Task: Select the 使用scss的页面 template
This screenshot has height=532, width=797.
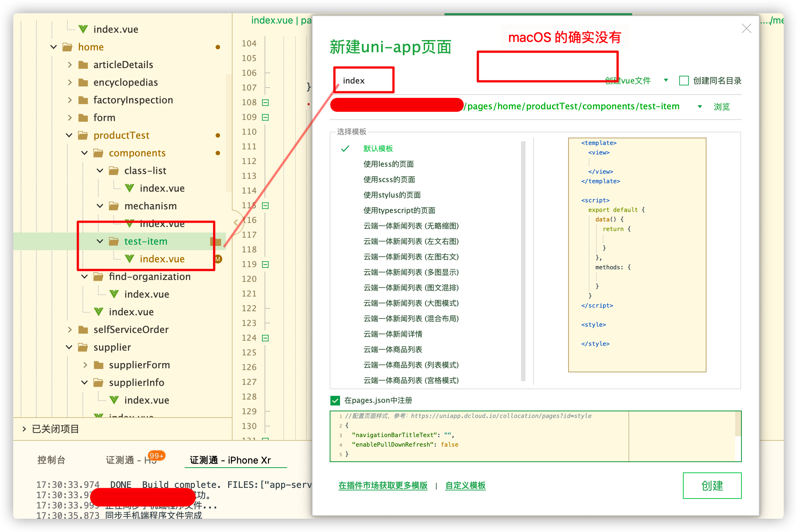Action: click(389, 180)
